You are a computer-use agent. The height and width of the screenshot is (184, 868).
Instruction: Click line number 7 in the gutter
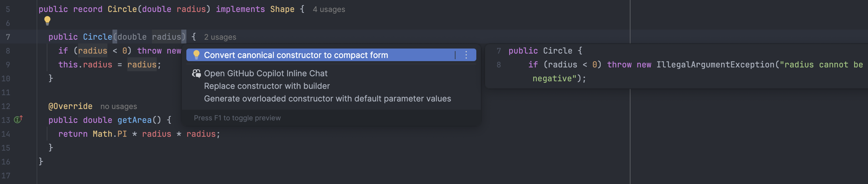pyautogui.click(x=8, y=37)
